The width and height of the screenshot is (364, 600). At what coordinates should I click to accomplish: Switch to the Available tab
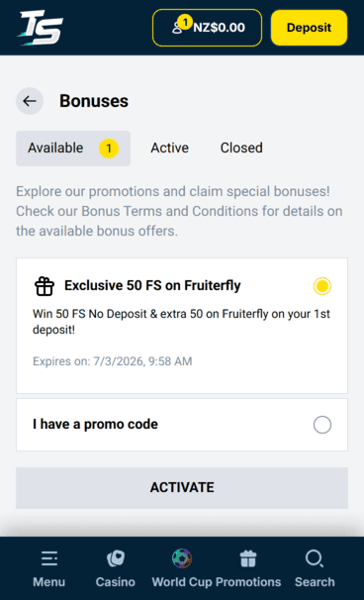click(73, 149)
